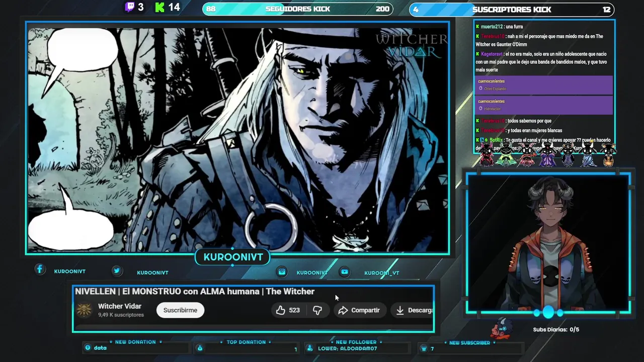Click the Chivo Espiando reward message
Image resolution: width=644 pixels, height=362 pixels.
[545, 84]
